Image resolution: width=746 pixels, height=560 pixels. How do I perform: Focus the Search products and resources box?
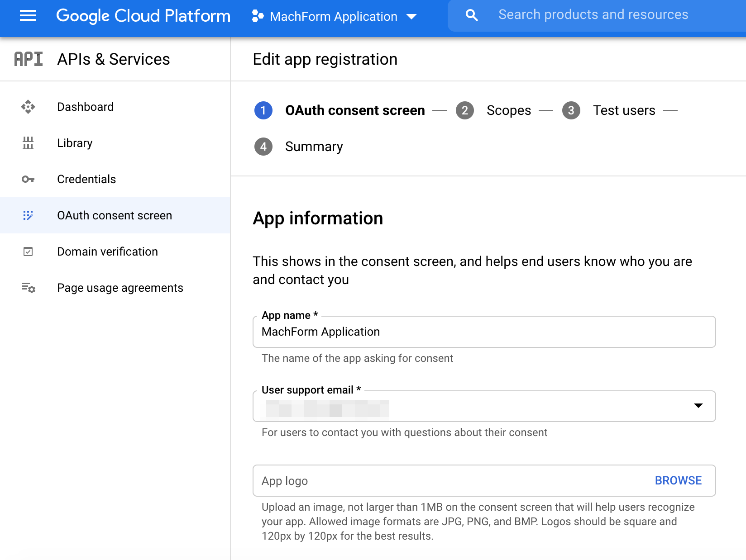593,15
